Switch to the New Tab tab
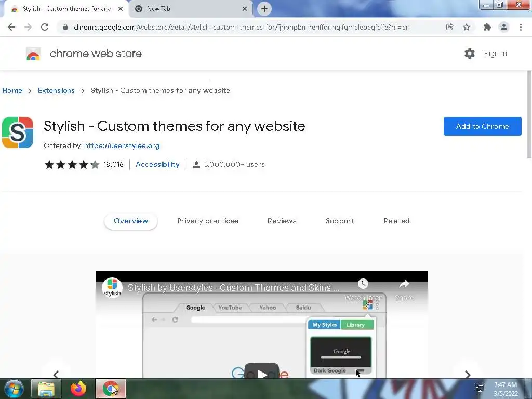 click(x=191, y=9)
